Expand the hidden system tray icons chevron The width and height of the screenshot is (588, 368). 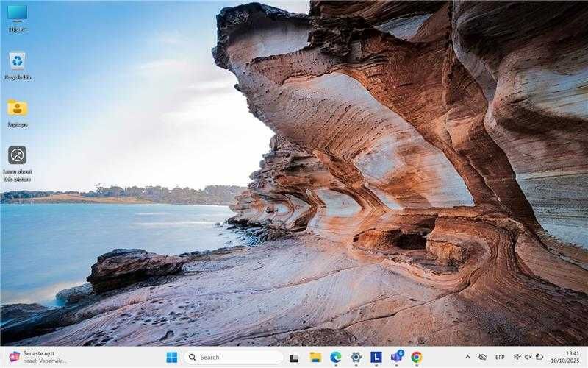(467, 357)
